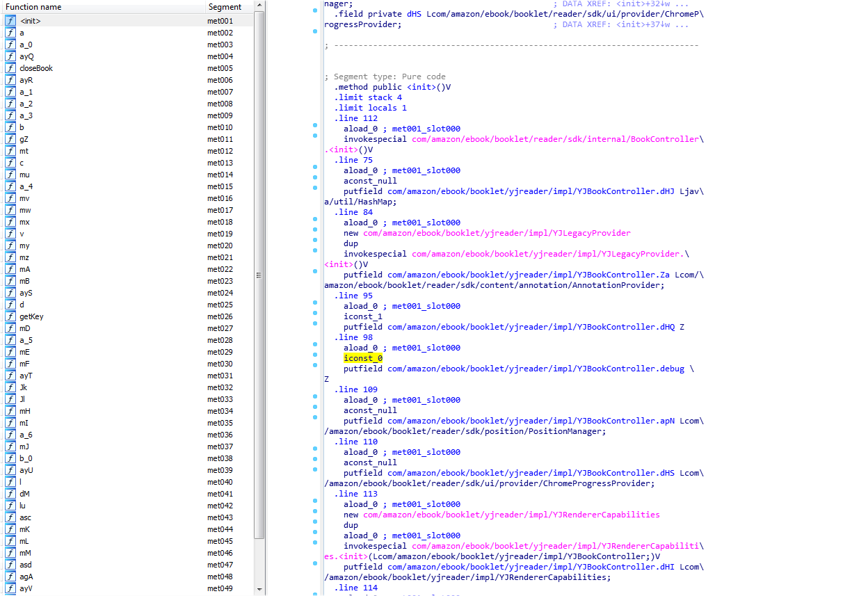The image size is (868, 596).
Task: Click the function icon next to dM
Action: click(10, 494)
